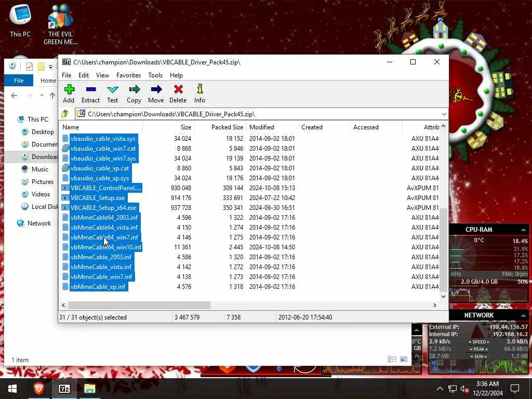Open Windows Start menu

12,389
